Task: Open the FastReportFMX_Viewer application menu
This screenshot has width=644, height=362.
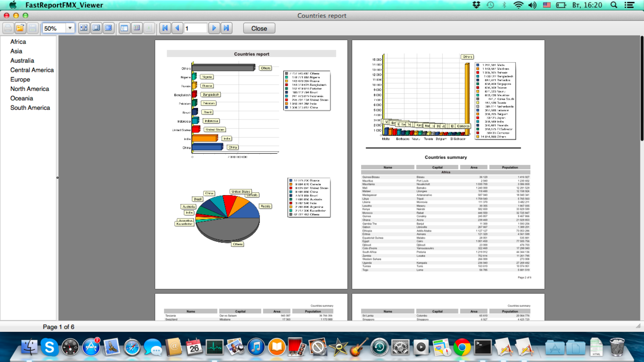Action: 64,5
